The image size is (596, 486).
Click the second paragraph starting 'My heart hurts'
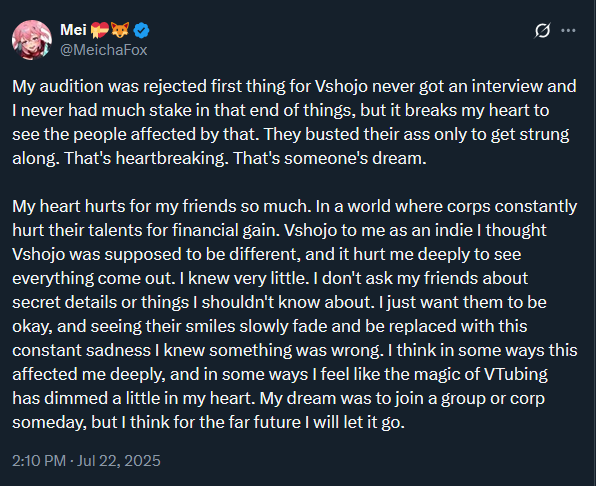click(295, 314)
